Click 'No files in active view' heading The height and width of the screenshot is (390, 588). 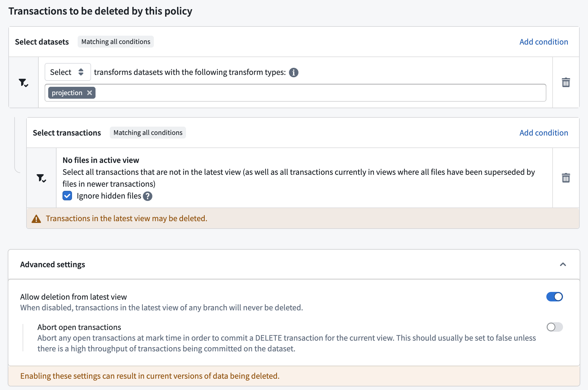pos(101,160)
